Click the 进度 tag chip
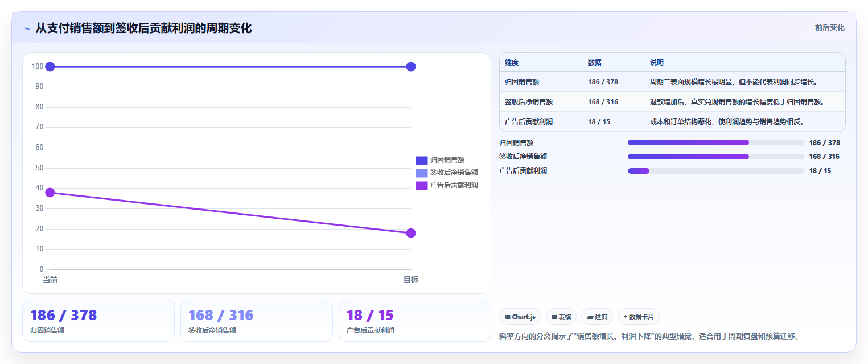 pos(597,317)
